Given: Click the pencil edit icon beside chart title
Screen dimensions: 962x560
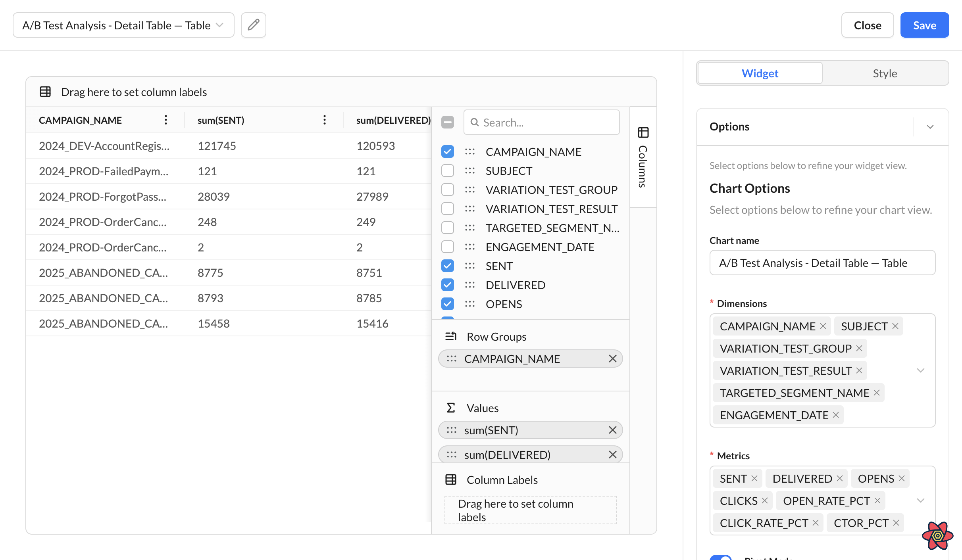Looking at the screenshot, I should pos(254,25).
